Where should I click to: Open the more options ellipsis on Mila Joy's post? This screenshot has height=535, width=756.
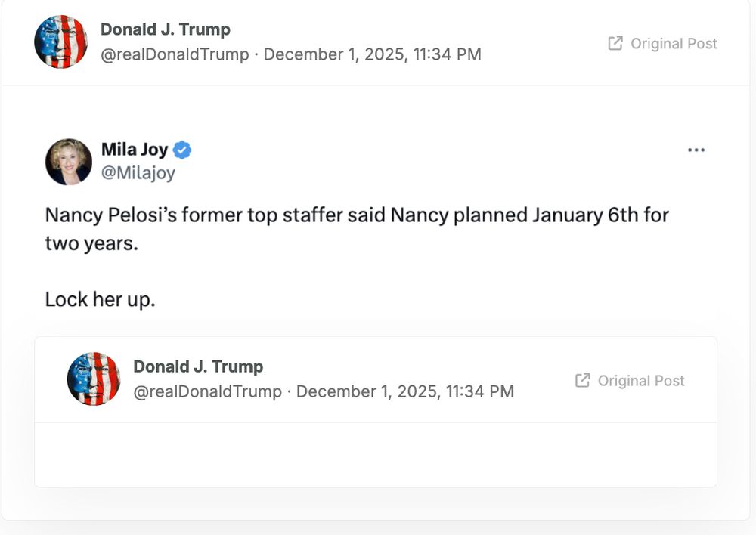click(x=696, y=150)
